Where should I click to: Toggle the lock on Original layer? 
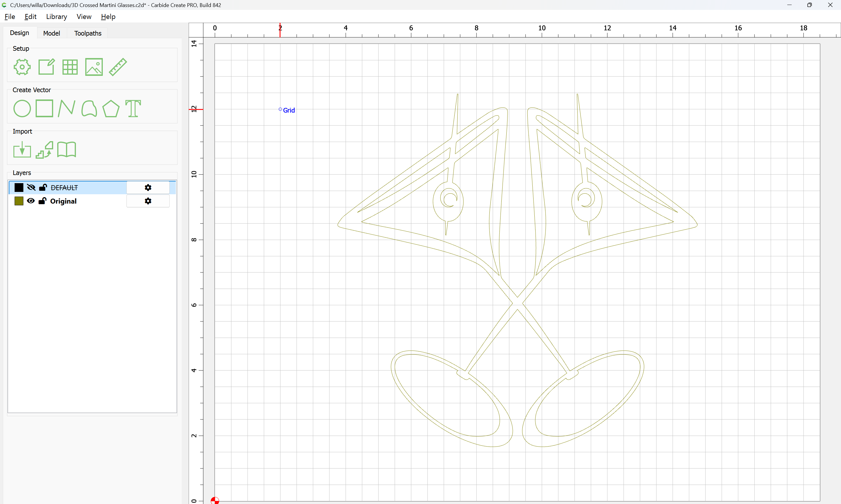pyautogui.click(x=43, y=201)
